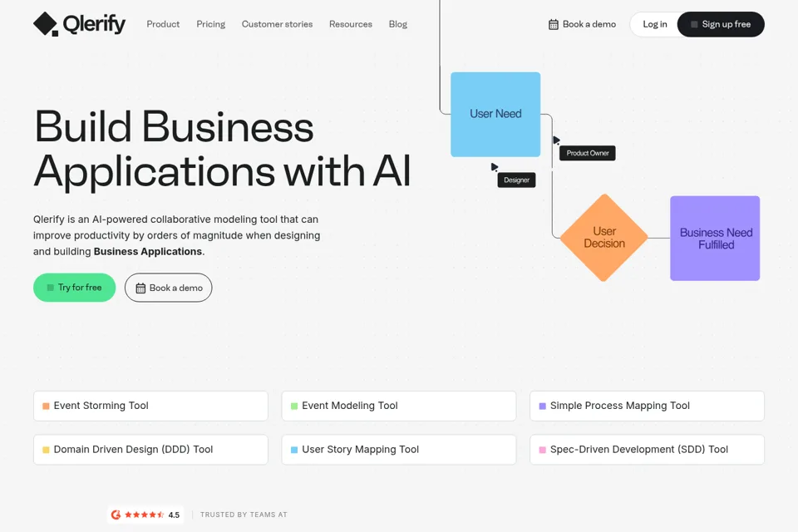This screenshot has height=532, width=798.
Task: Click the Qlerify diamond logo icon
Action: 45,24
